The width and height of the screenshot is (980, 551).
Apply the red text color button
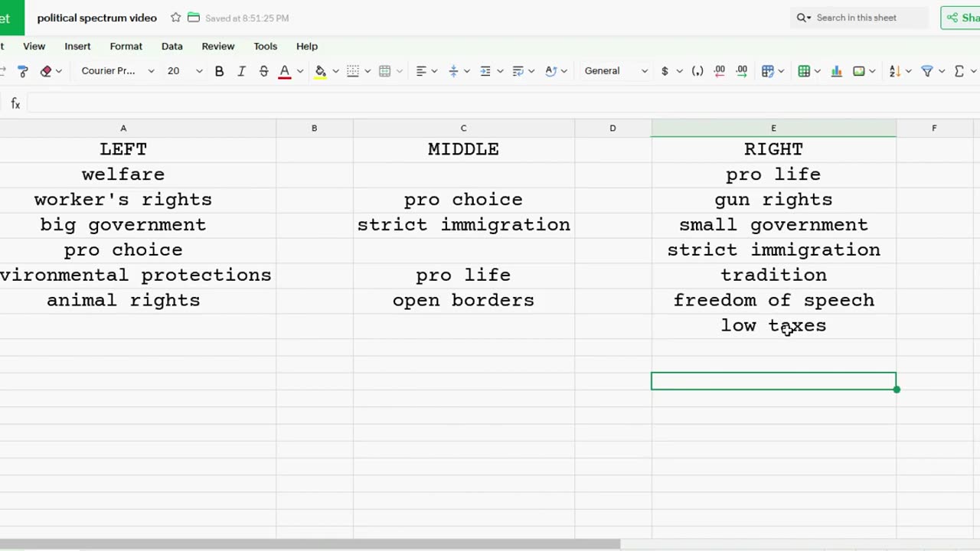[285, 71]
